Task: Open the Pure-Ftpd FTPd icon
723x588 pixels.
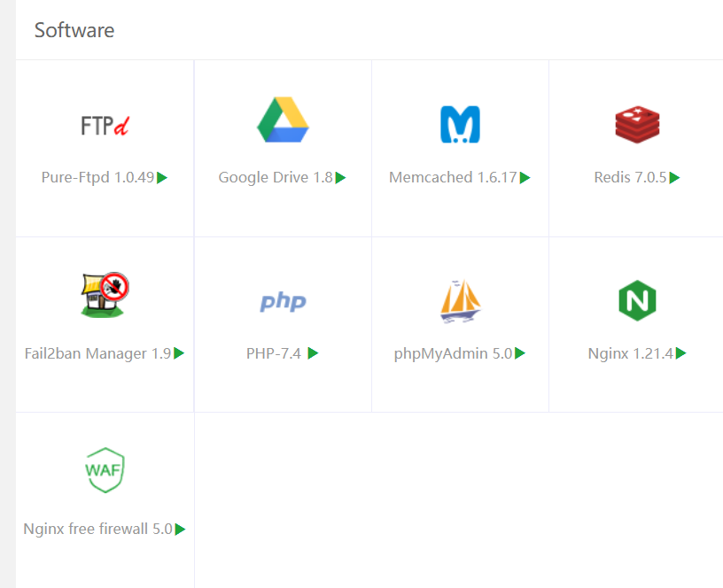Action: pos(105,126)
